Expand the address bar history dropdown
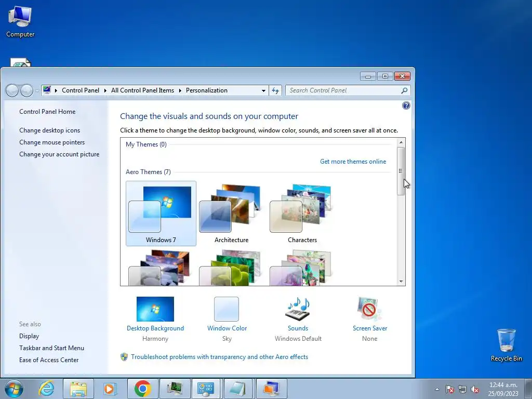The width and height of the screenshot is (532, 399). (263, 90)
